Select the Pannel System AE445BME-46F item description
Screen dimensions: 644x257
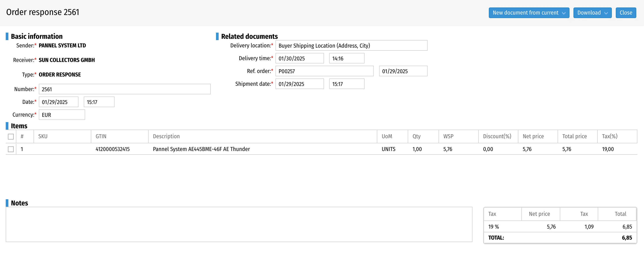click(201, 149)
